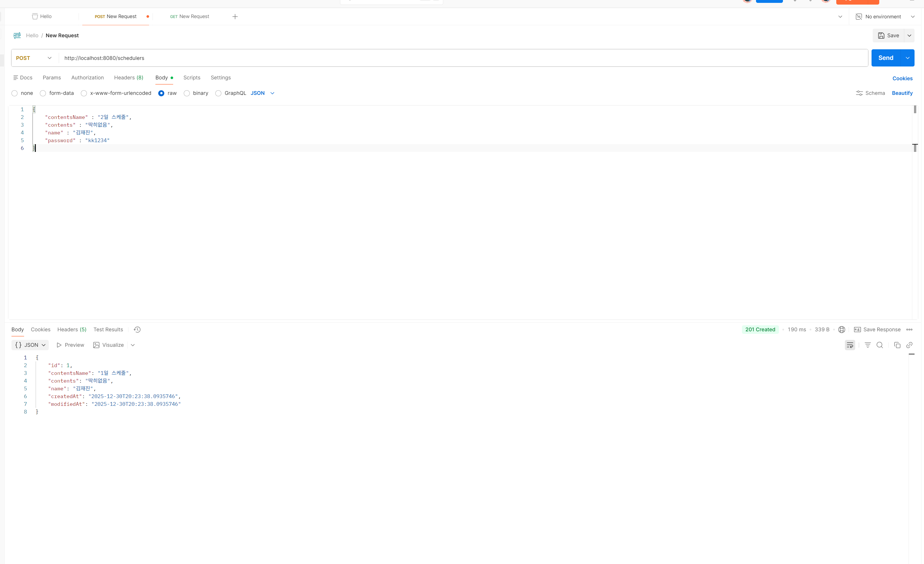Click the request URL input field

[x=464, y=58]
